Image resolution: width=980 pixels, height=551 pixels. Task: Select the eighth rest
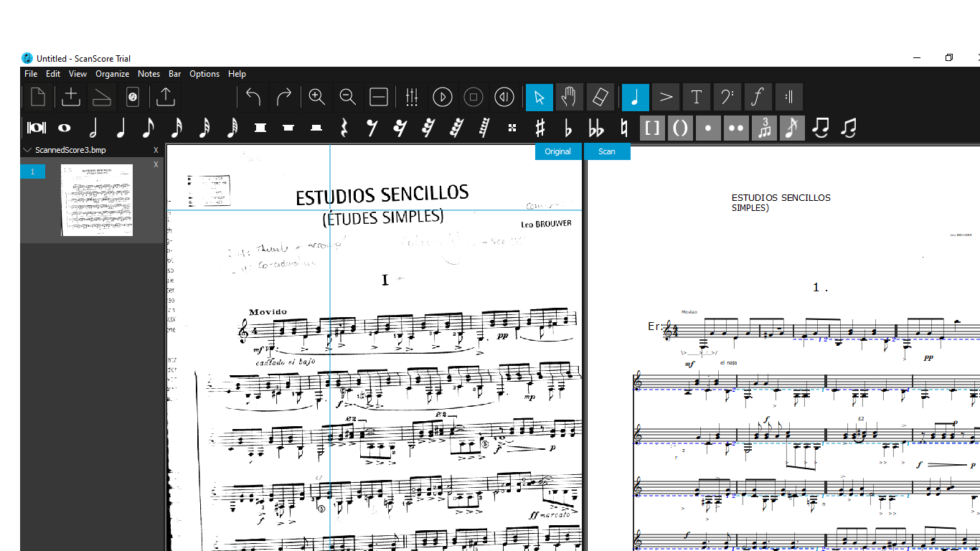tap(372, 128)
